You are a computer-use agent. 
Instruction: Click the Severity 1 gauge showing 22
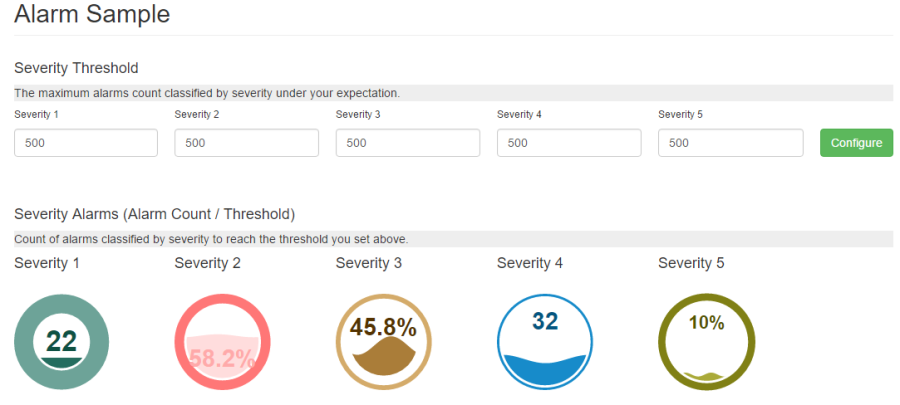click(x=61, y=341)
